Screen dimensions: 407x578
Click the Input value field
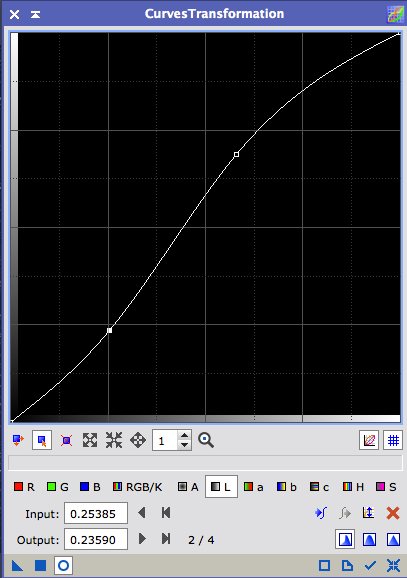tap(96, 513)
